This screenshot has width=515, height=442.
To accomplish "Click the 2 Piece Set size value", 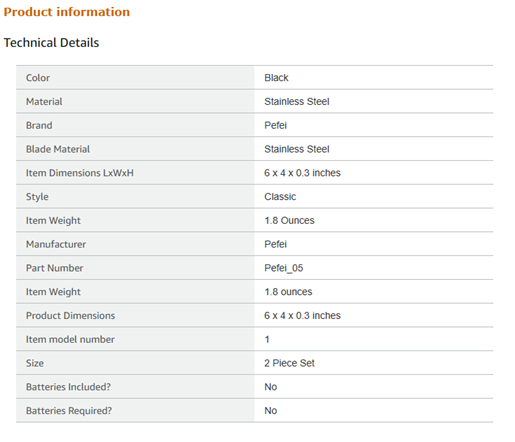I will tap(289, 363).
